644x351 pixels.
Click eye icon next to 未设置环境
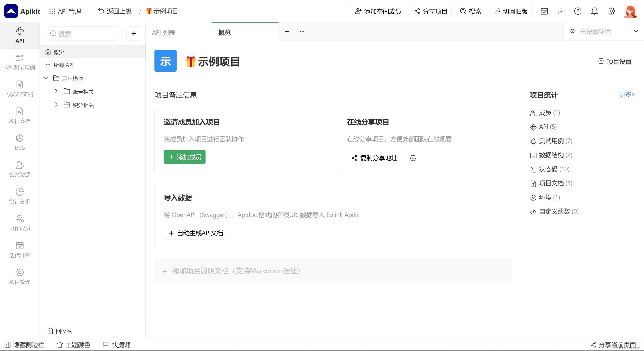click(x=573, y=31)
